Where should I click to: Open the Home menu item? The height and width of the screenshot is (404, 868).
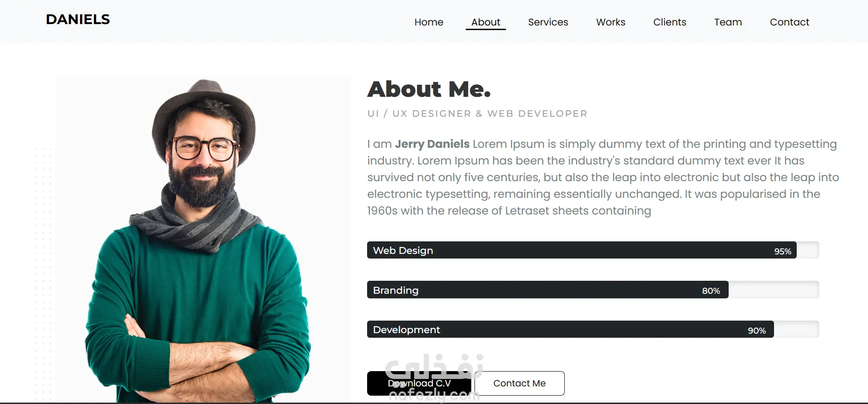(x=429, y=22)
